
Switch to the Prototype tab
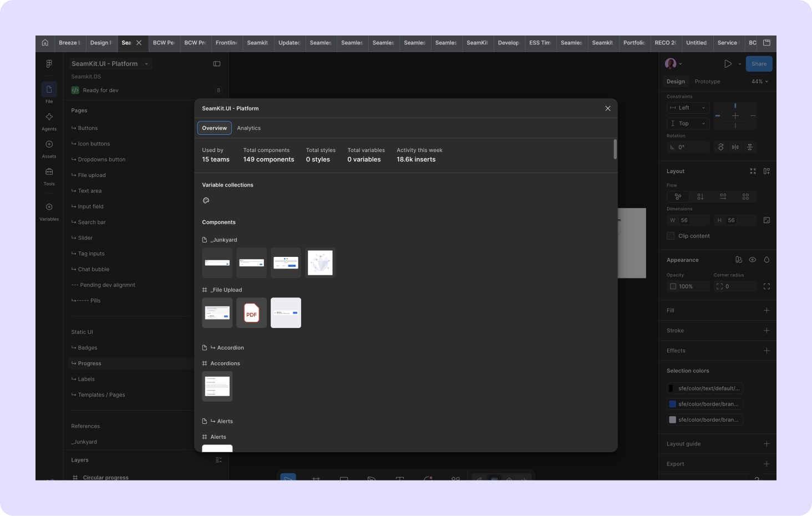coord(707,82)
